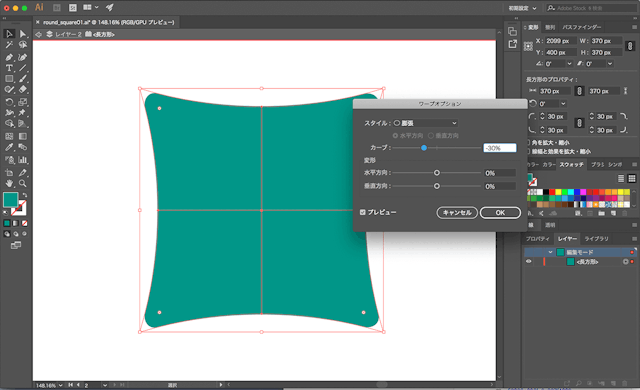Select the Scale tool
This screenshot has width=640, height=390.
click(x=23, y=102)
